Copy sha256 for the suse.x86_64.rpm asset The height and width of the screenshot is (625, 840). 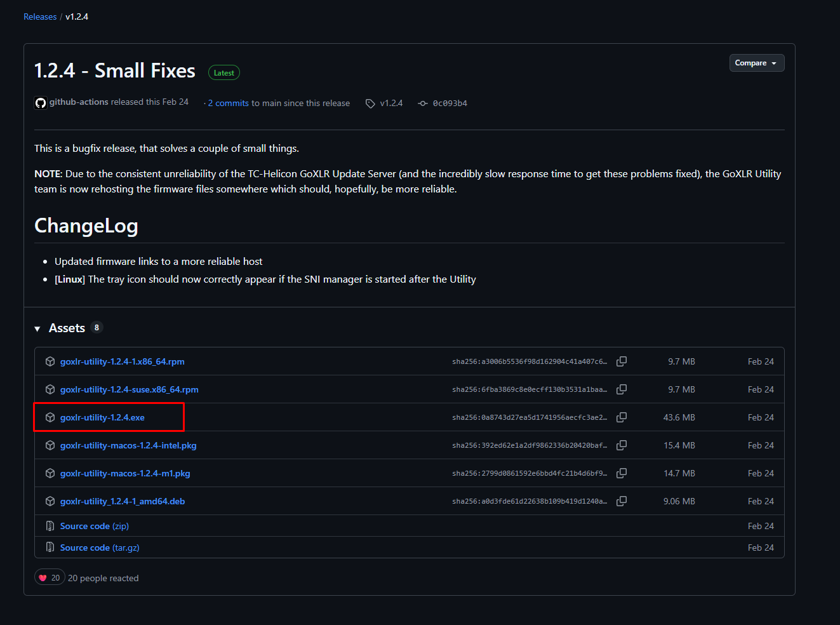point(622,389)
